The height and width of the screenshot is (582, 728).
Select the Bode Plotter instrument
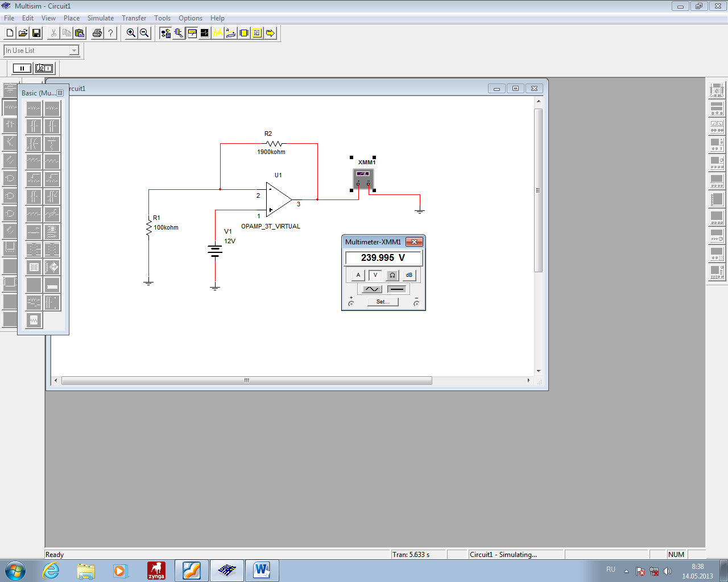pyautogui.click(x=717, y=163)
